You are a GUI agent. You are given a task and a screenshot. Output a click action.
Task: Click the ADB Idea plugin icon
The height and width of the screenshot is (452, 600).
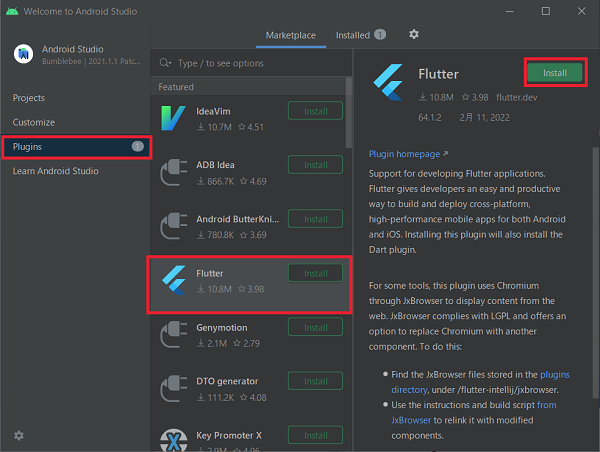174,172
